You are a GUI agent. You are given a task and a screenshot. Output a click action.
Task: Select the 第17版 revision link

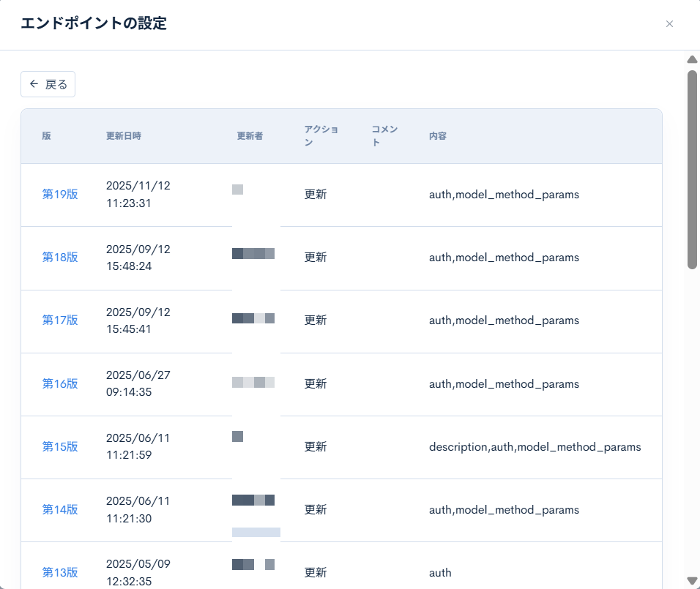tap(59, 320)
